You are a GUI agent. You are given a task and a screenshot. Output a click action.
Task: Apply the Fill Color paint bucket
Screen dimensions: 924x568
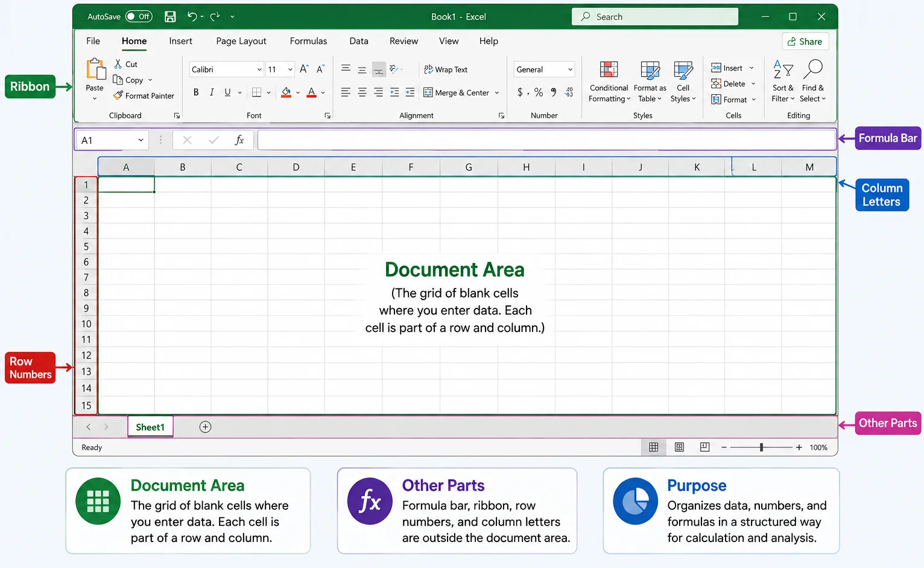pos(286,92)
